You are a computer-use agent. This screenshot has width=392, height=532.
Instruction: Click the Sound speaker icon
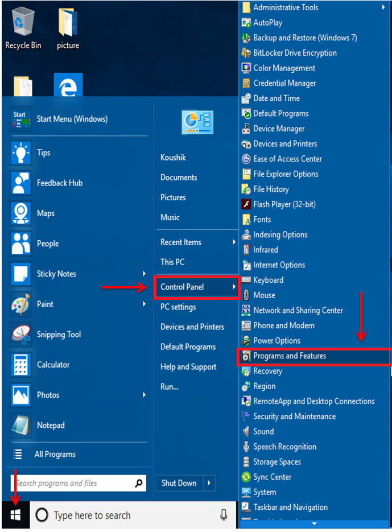point(246,431)
